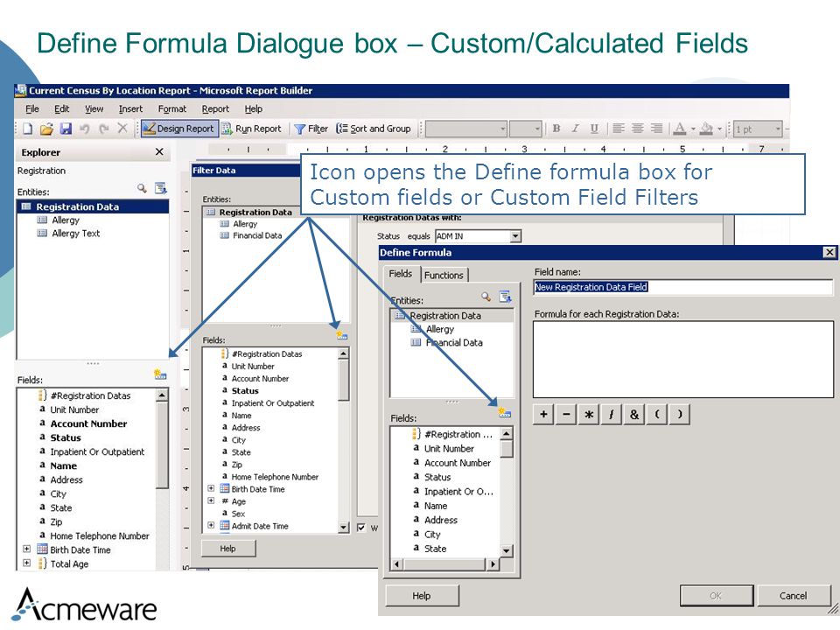Insert the open parenthesis

(657, 414)
